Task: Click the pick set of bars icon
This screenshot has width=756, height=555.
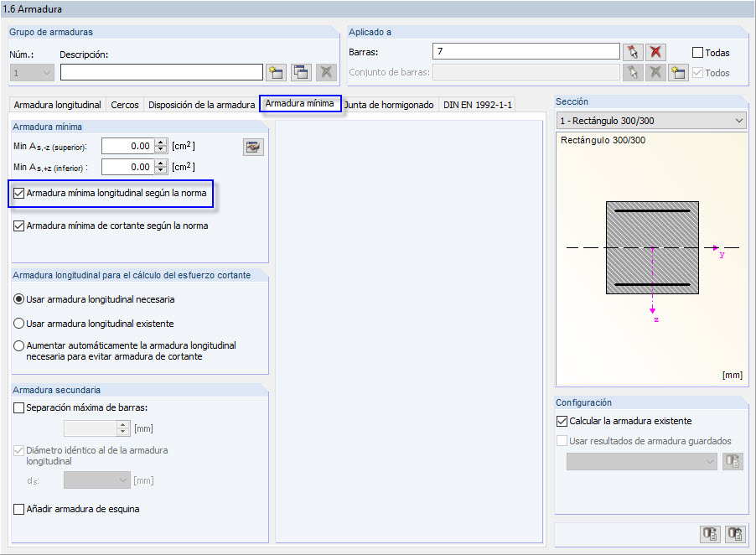Action: (633, 73)
